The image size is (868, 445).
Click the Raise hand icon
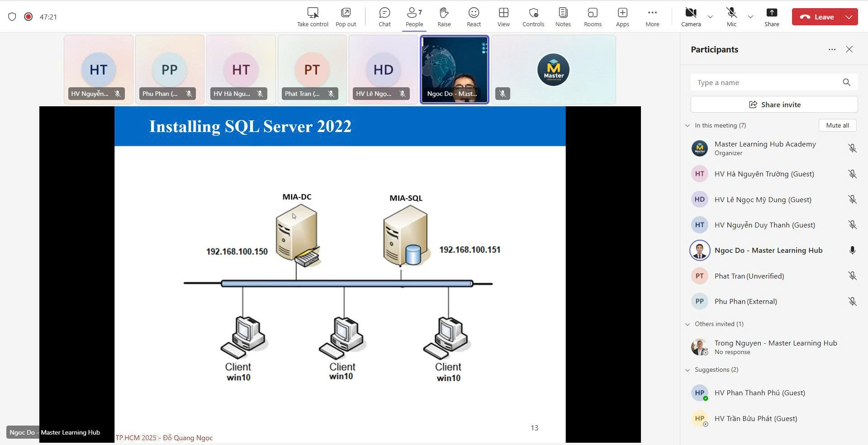tap(444, 17)
